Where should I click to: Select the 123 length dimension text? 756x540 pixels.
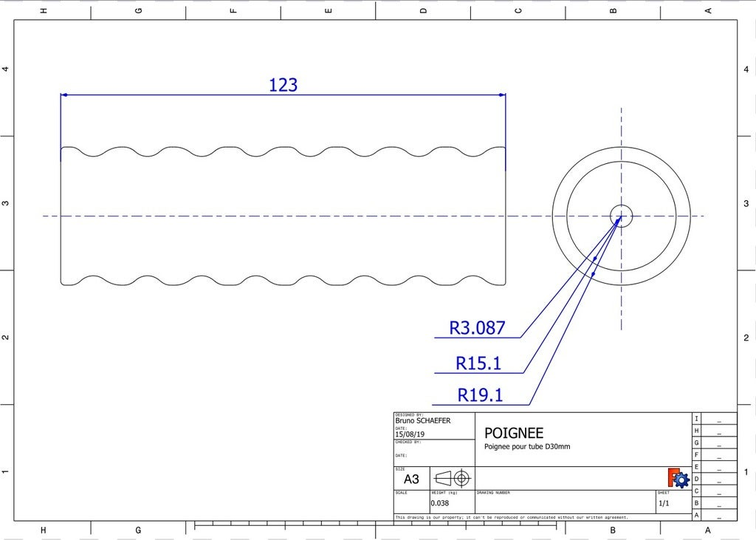pyautogui.click(x=283, y=85)
